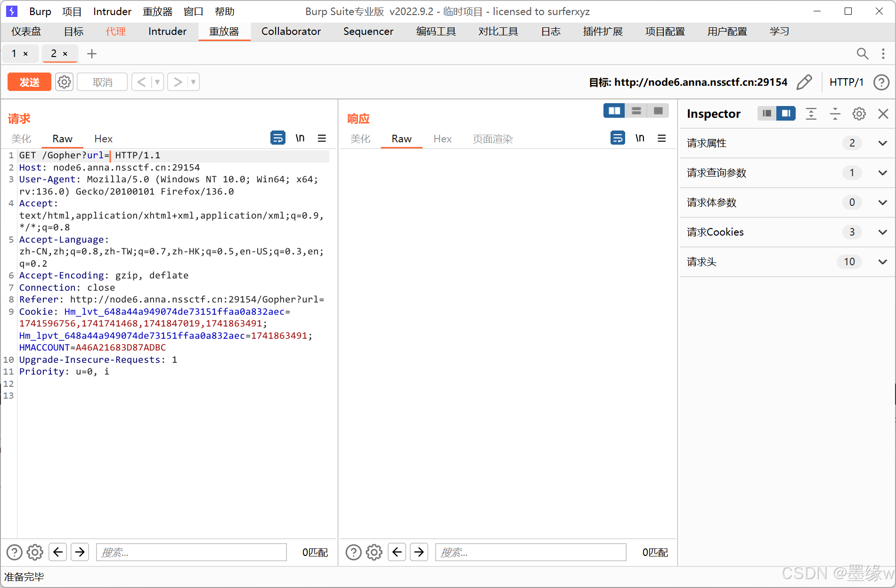This screenshot has height=588, width=896.
Task: Switch request view to Hex tab
Action: pos(103,139)
